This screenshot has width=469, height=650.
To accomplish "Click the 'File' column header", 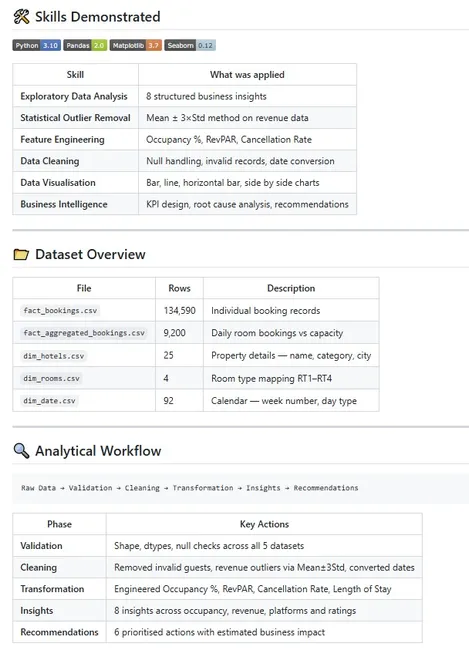I will tap(84, 288).
